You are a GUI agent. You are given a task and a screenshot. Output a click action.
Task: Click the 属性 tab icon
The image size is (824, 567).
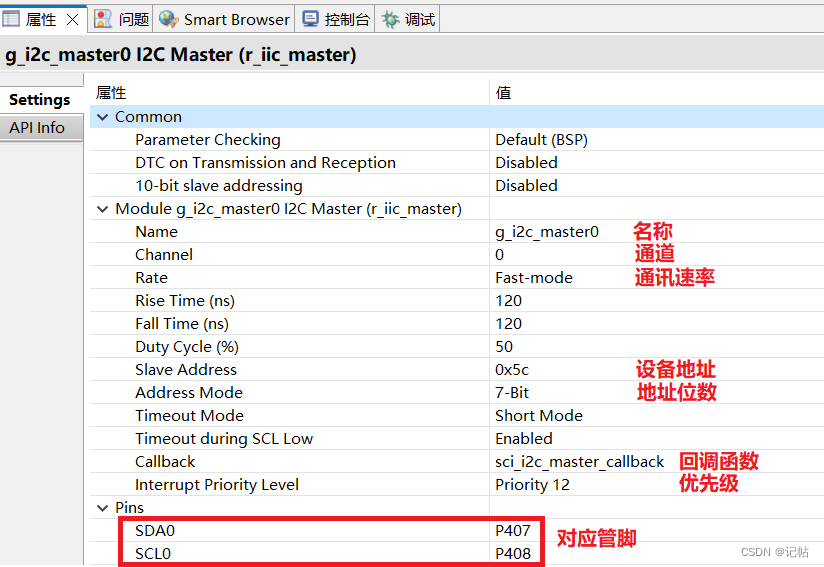coord(11,19)
